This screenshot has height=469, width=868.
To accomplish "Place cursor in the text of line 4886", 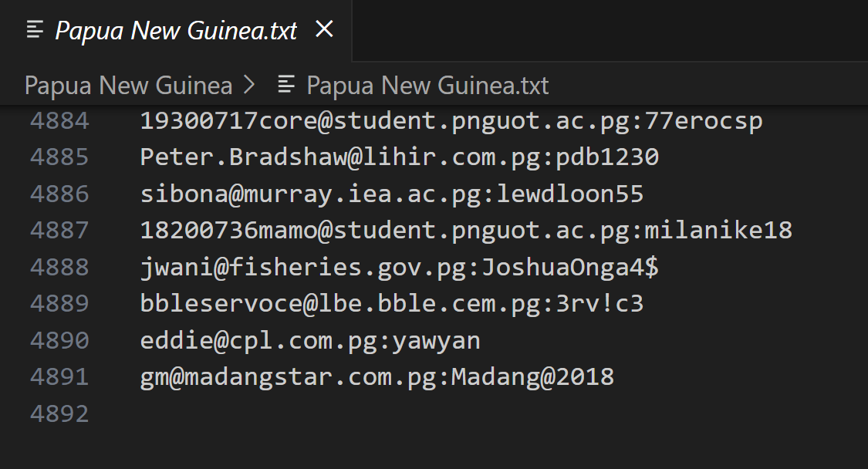I will pyautogui.click(x=391, y=194).
